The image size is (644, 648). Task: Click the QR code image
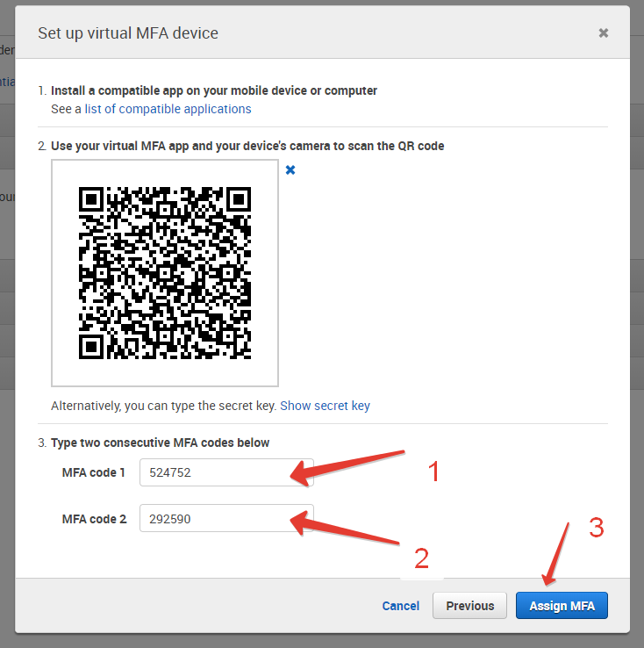tap(165, 273)
